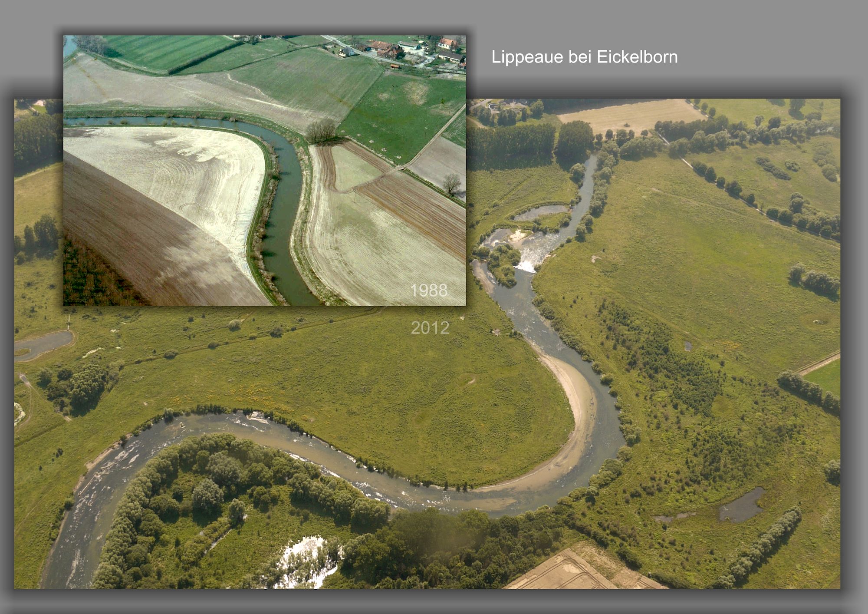Click the title 'Lippeaue bei Eickelborn'

584,57
